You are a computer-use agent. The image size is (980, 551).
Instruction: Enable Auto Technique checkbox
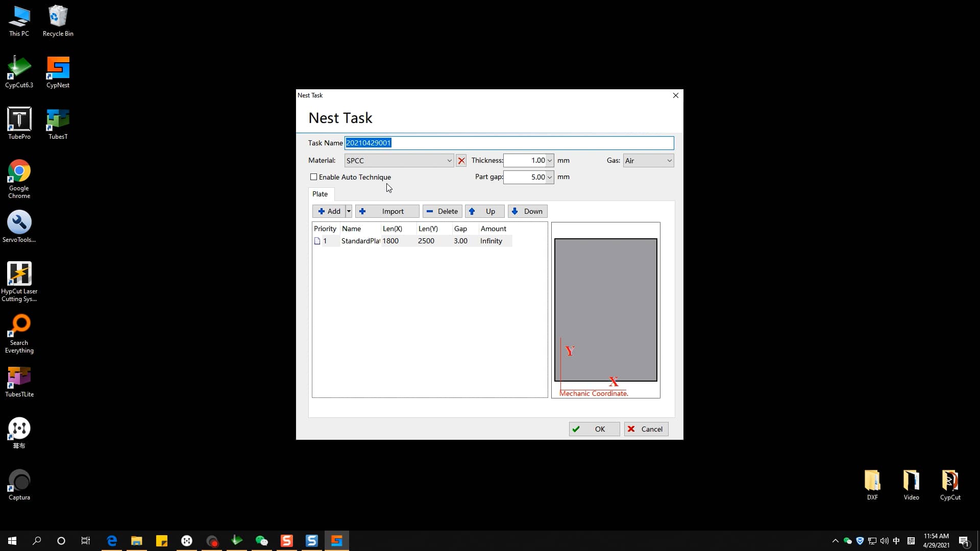pyautogui.click(x=314, y=177)
